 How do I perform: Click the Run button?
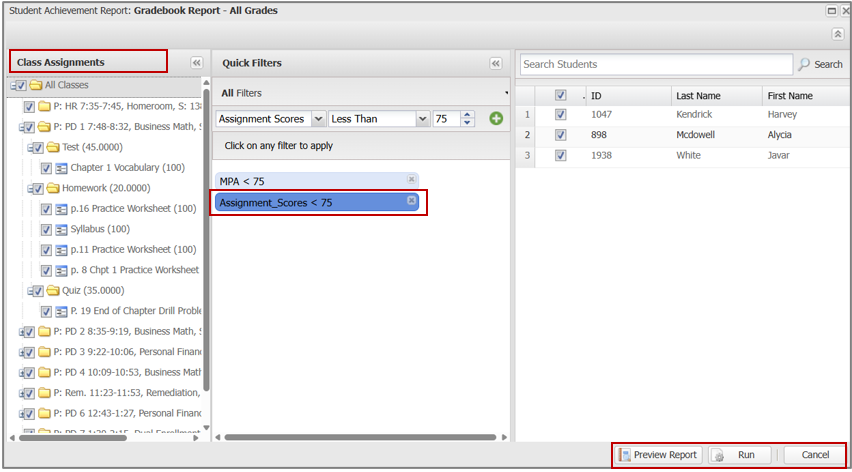tap(740, 455)
